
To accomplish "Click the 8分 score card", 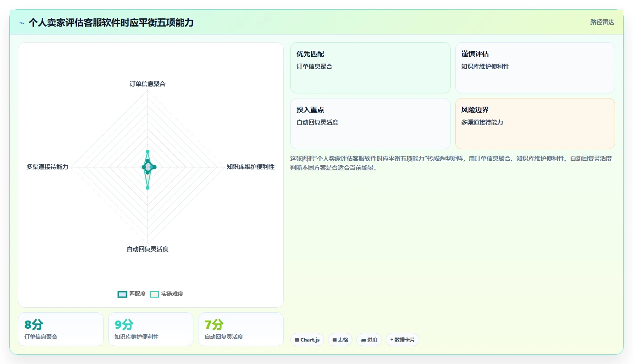I will (61, 329).
